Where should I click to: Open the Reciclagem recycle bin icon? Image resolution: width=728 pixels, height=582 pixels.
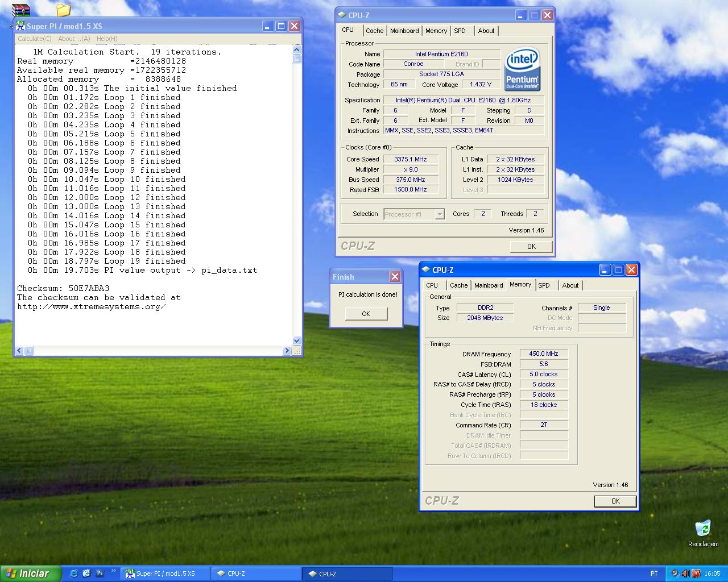tap(703, 528)
